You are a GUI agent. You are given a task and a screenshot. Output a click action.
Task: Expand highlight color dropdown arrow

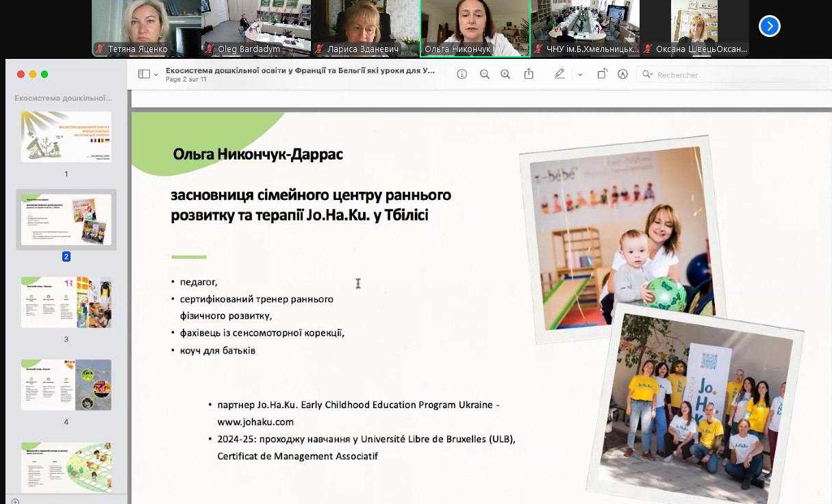580,75
